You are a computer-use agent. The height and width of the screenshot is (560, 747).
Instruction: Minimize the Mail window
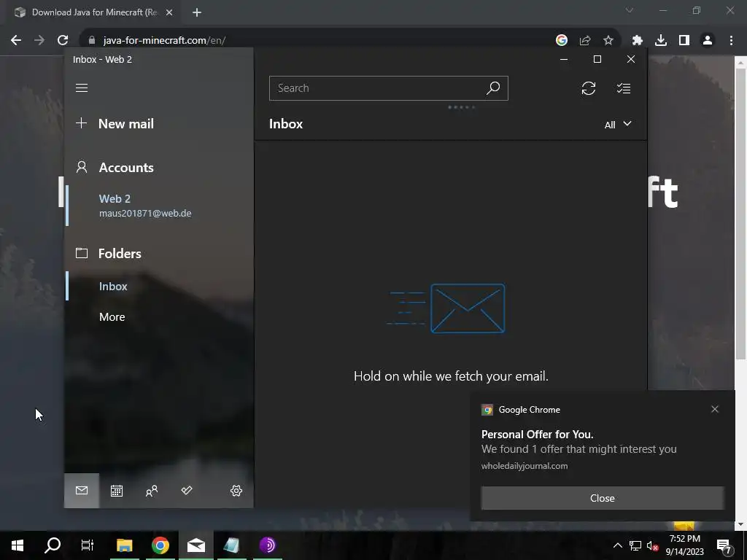(564, 59)
